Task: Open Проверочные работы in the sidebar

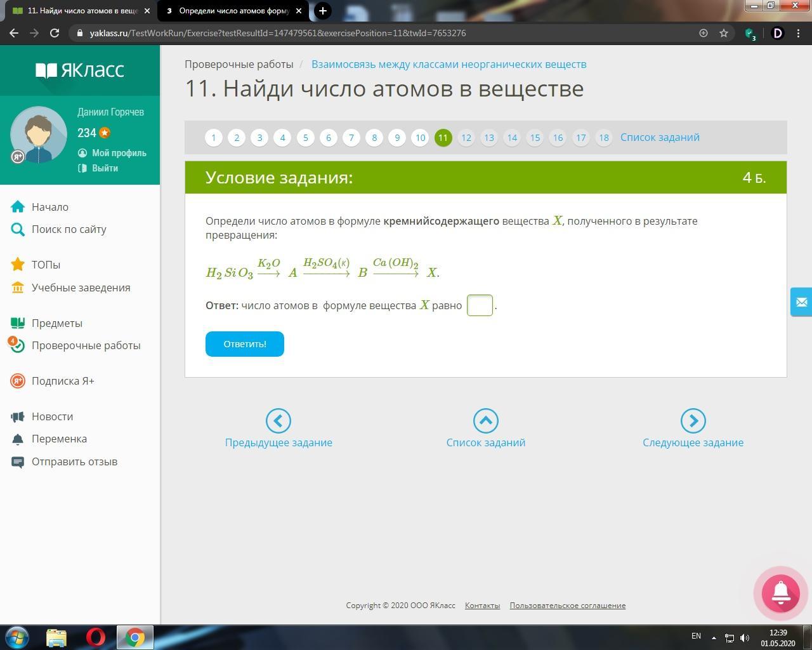Action: click(x=86, y=345)
